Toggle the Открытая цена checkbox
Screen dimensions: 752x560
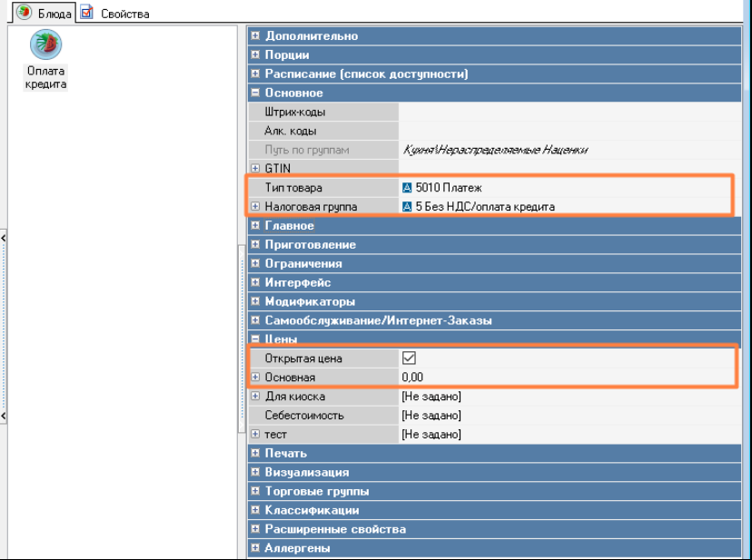(409, 359)
